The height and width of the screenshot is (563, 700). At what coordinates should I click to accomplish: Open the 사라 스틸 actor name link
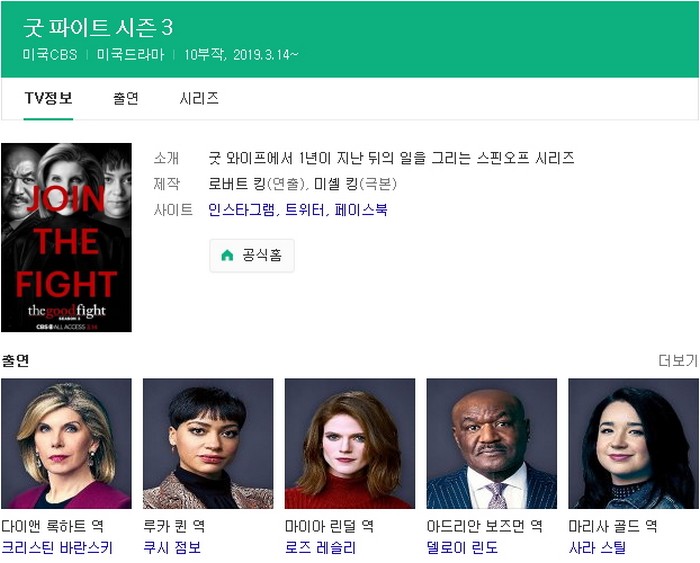pos(597,547)
